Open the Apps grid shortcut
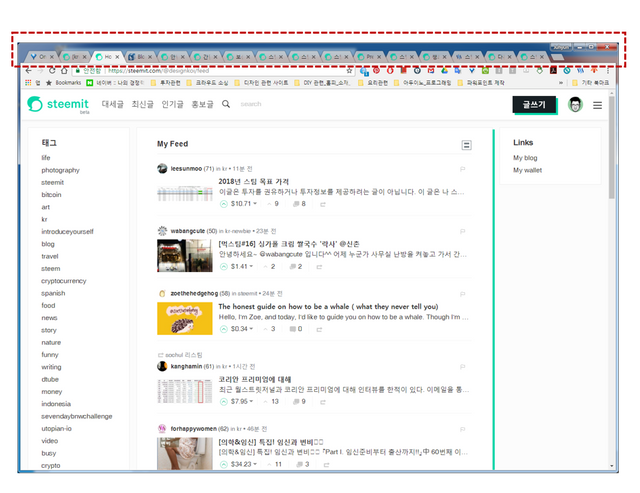This screenshot has width=640, height=493. pyautogui.click(x=28, y=83)
